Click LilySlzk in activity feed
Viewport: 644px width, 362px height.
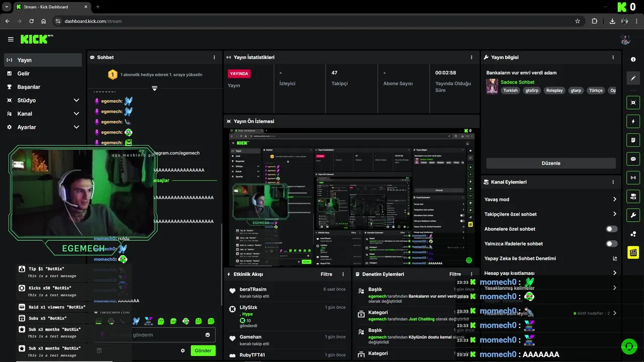pyautogui.click(x=249, y=307)
